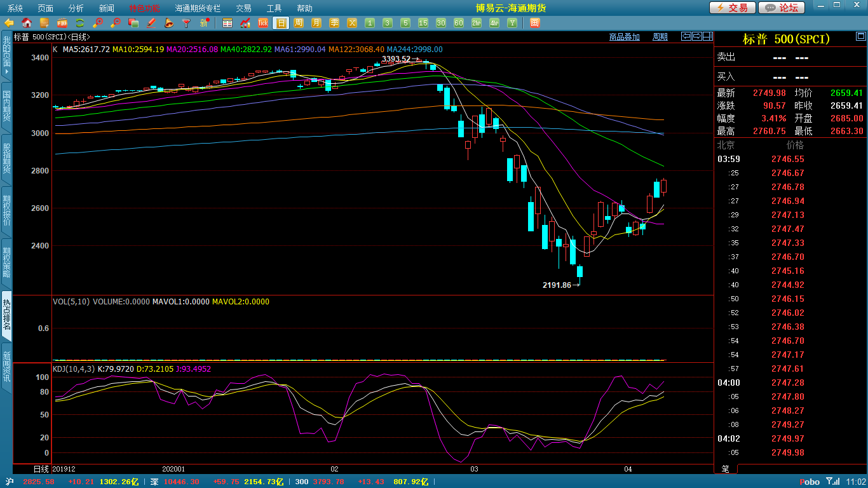Click the 论坛 forum button
The width and height of the screenshot is (868, 488).
coord(782,8)
